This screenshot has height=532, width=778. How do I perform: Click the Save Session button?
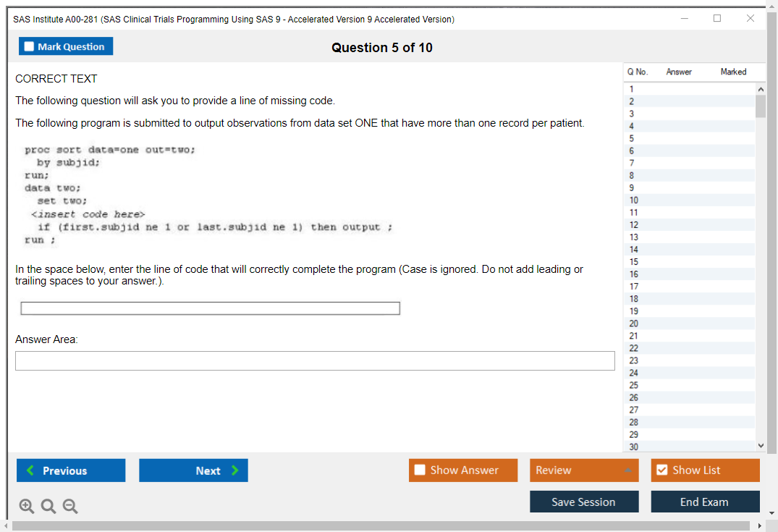tap(584, 502)
